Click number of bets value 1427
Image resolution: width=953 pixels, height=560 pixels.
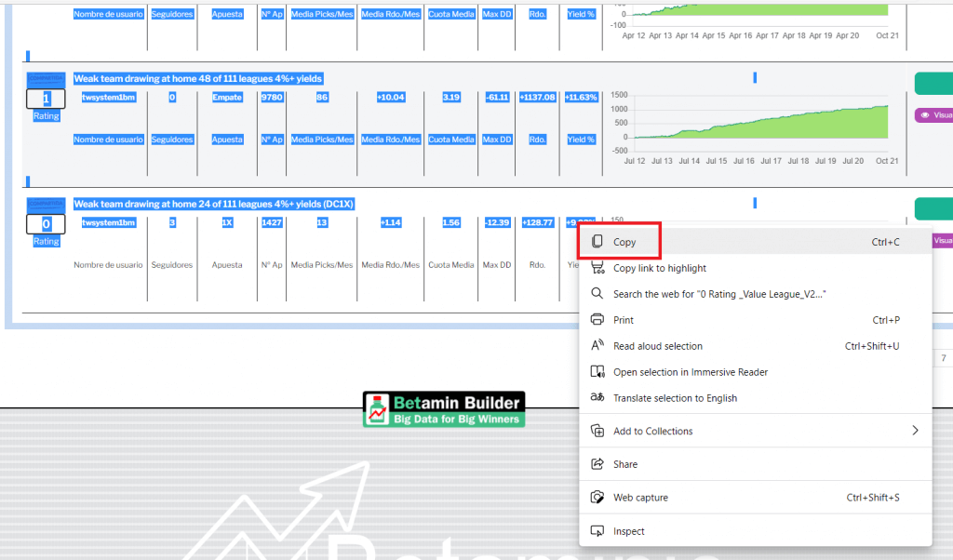tap(272, 223)
